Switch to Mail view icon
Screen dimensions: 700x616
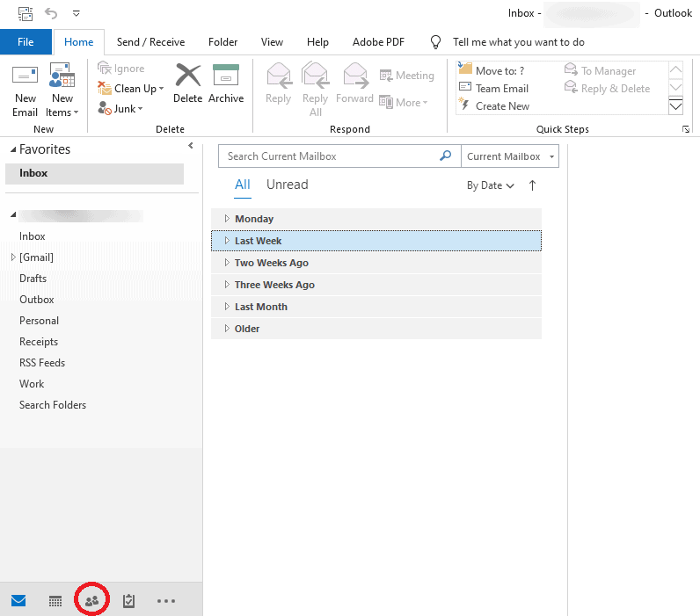click(x=18, y=601)
